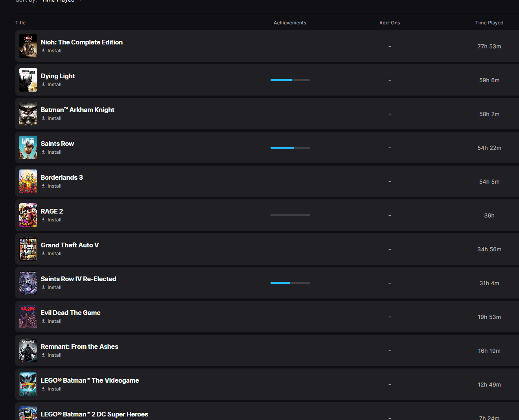Click the LEGO Batman 2 DC Super Heroes title
Screen dimensions: 519x420
(94, 414)
